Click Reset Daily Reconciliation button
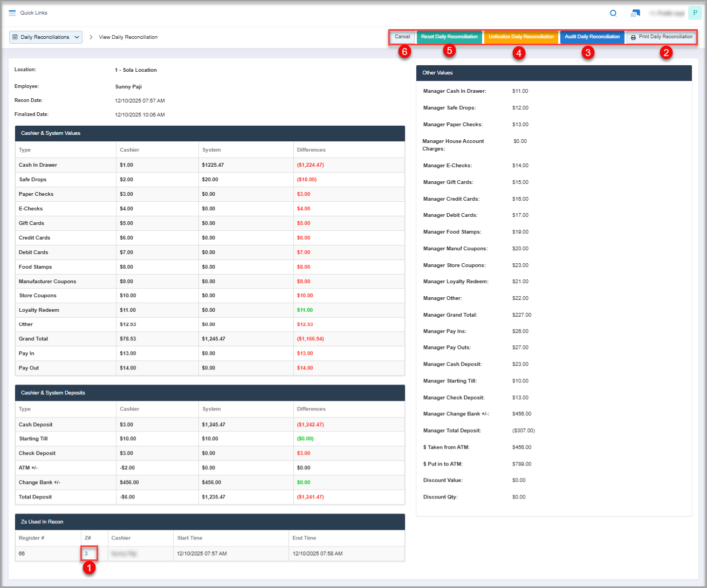 pyautogui.click(x=449, y=37)
